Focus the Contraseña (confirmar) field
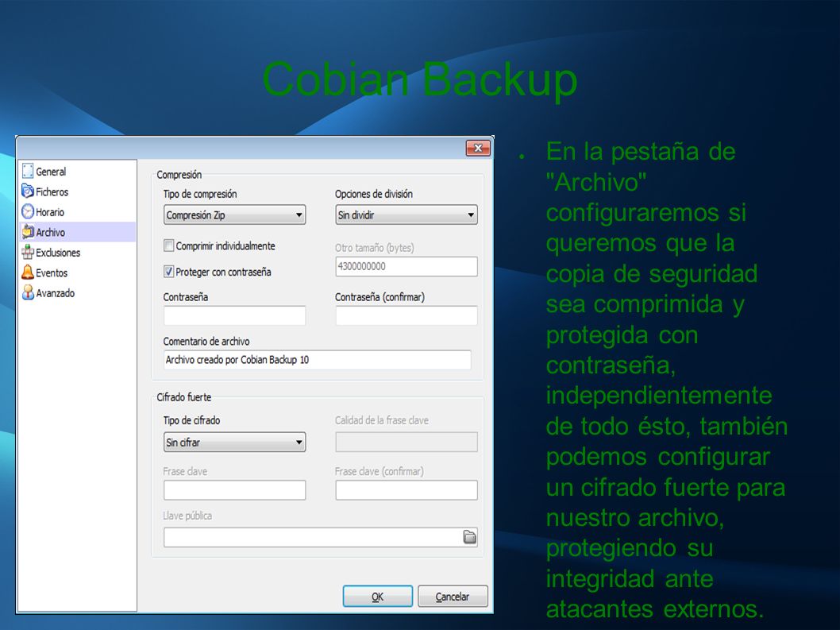This screenshot has width=840, height=630. pos(406,316)
